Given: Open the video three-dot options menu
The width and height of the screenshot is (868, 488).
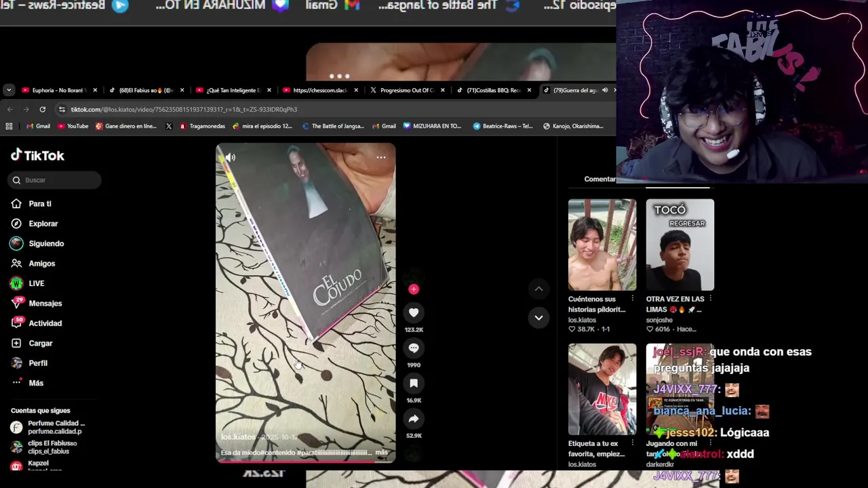Looking at the screenshot, I should (x=381, y=157).
